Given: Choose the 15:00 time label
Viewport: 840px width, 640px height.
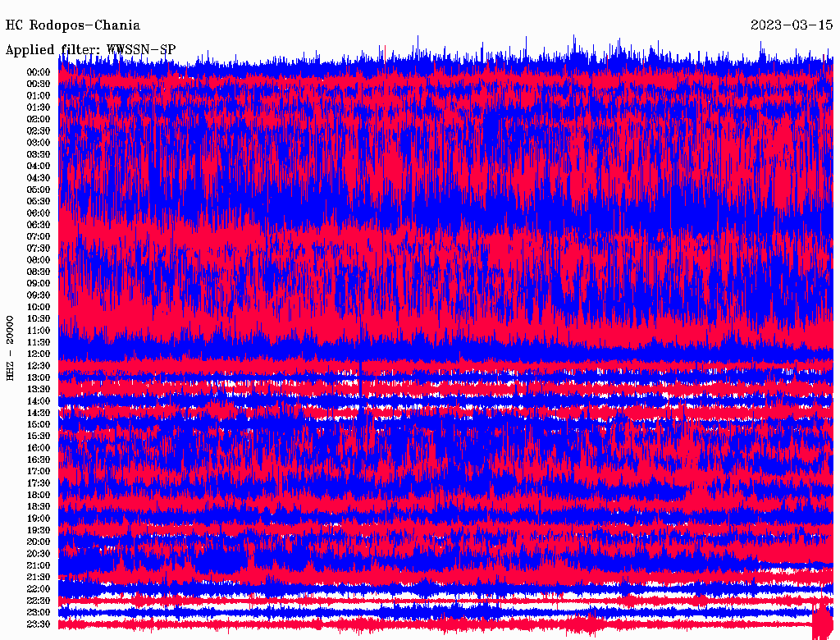Looking at the screenshot, I should pyautogui.click(x=39, y=424).
